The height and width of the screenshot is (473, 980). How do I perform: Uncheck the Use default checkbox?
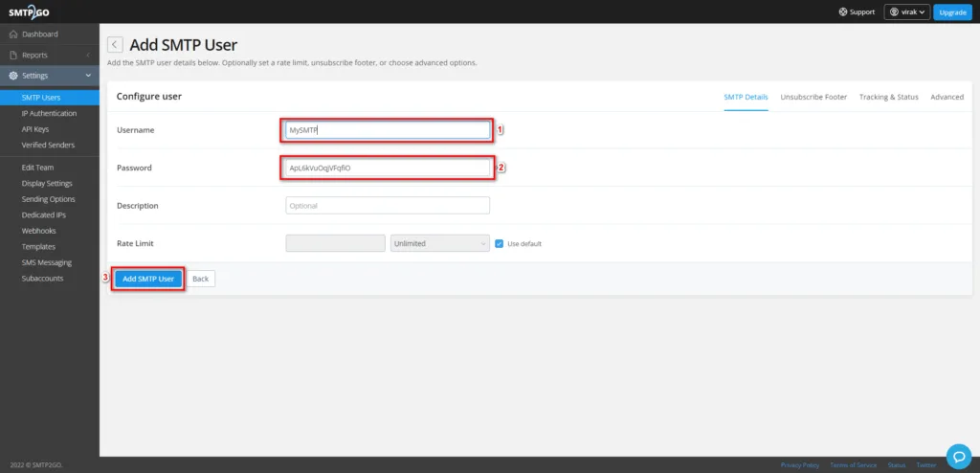point(500,243)
